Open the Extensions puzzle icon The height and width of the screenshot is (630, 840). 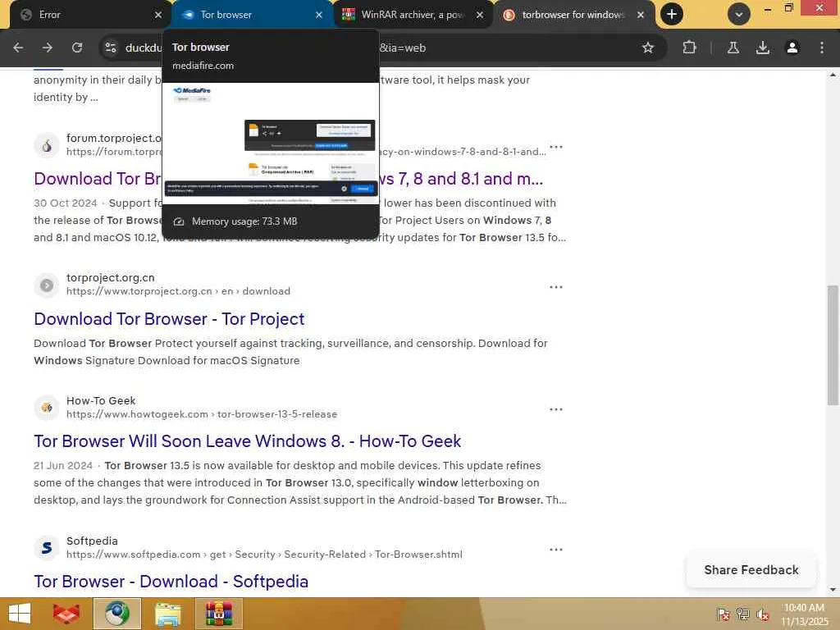[689, 48]
